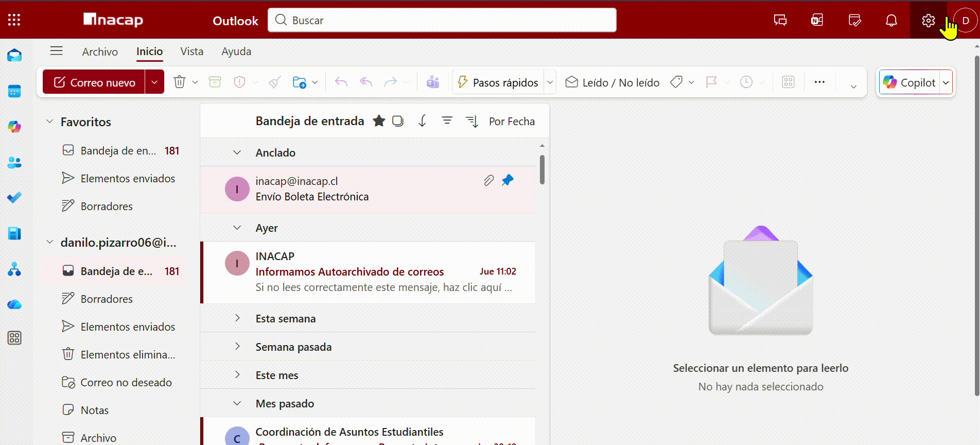Open the message filter icon
980x445 pixels.
(x=447, y=121)
